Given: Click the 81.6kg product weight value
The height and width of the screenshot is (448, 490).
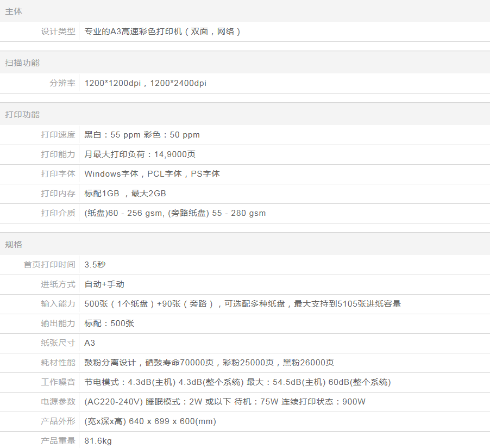Looking at the screenshot, I should point(98,441).
